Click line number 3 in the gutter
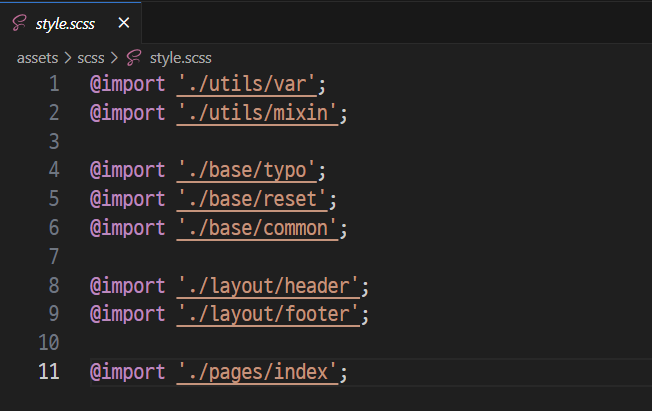 (x=54, y=141)
